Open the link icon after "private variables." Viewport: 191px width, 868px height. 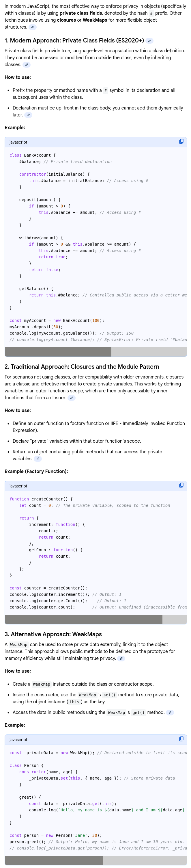(38, 459)
